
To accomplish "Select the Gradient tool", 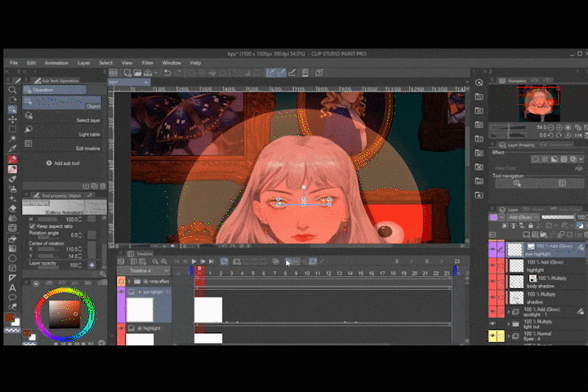I will tap(12, 248).
